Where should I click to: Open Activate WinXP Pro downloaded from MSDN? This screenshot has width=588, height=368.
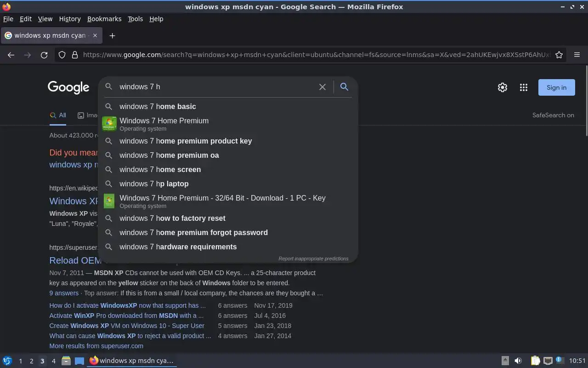point(126,316)
